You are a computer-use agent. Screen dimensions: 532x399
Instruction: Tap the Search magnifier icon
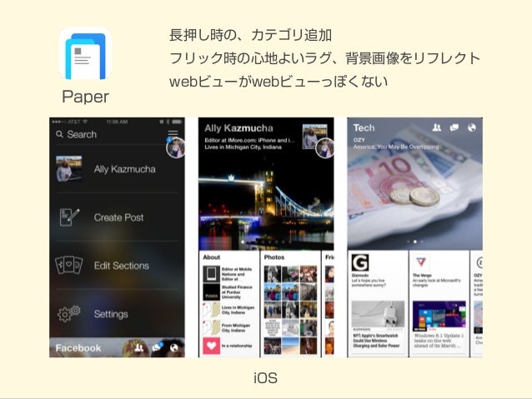[x=59, y=134]
